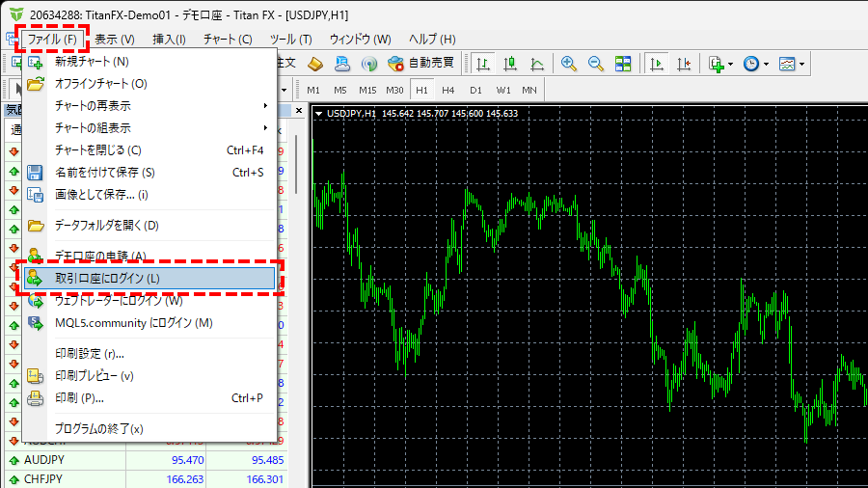Select H4 timeframe
The image size is (868, 488).
click(448, 91)
